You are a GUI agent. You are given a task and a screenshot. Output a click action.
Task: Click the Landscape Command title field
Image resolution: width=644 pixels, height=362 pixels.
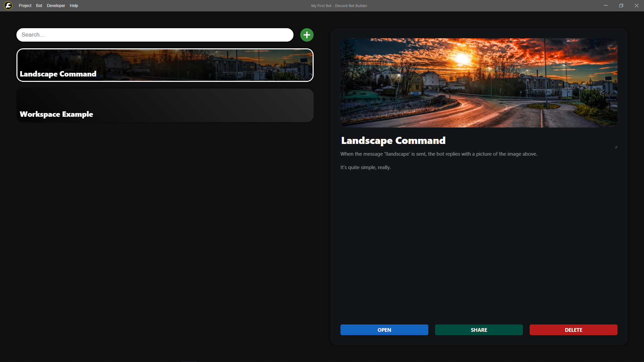(x=479, y=141)
